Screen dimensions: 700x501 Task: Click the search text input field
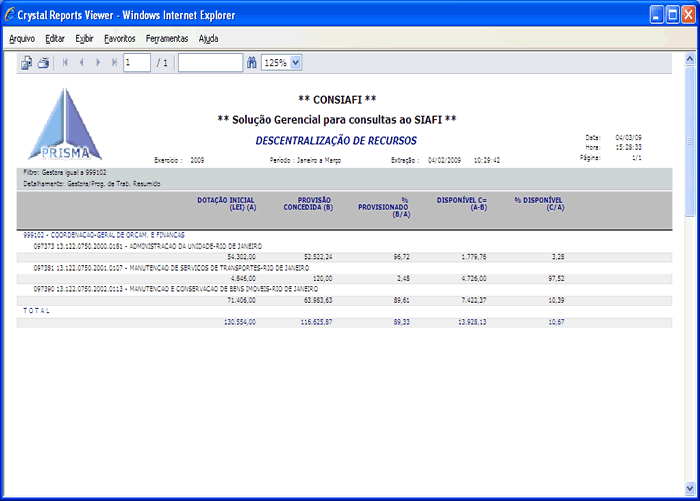point(210,63)
